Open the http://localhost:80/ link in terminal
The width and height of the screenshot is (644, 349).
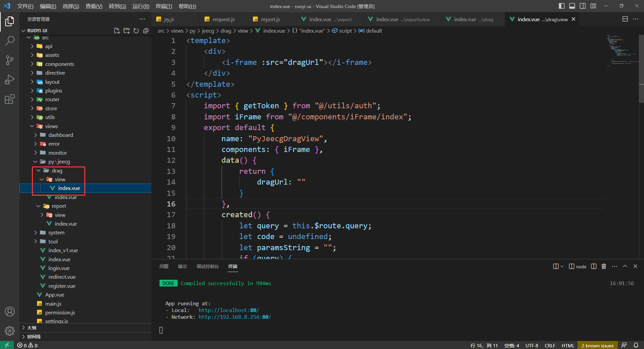(229, 310)
